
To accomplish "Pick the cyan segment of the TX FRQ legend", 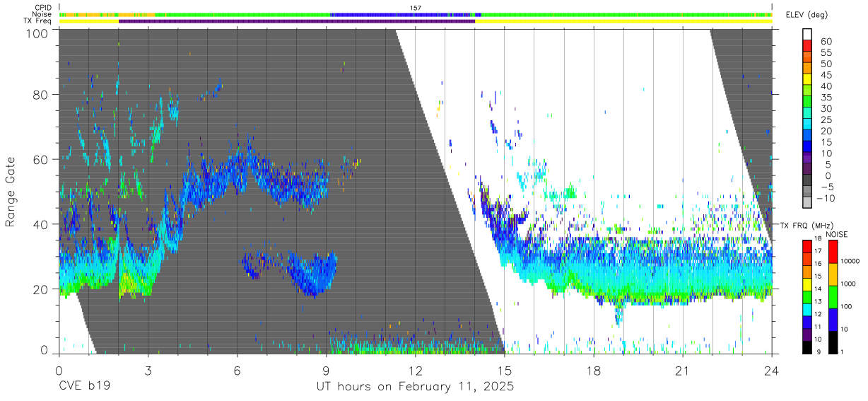I will tap(807, 308).
